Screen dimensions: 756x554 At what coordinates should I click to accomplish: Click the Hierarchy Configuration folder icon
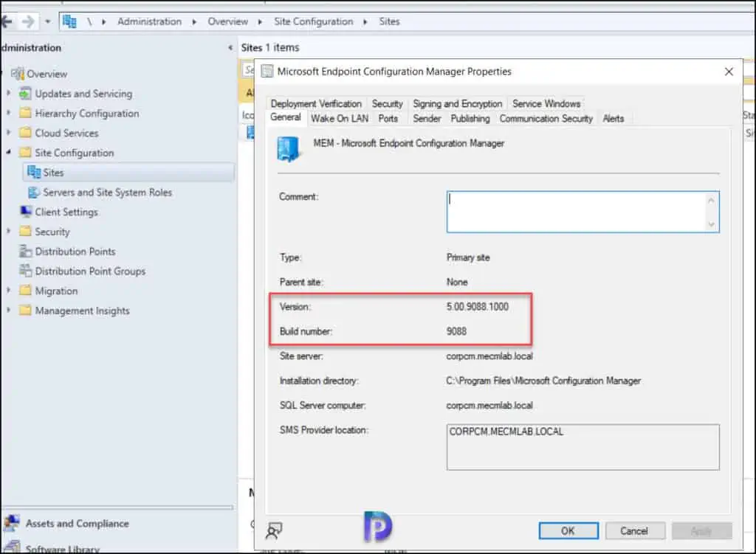pos(25,113)
